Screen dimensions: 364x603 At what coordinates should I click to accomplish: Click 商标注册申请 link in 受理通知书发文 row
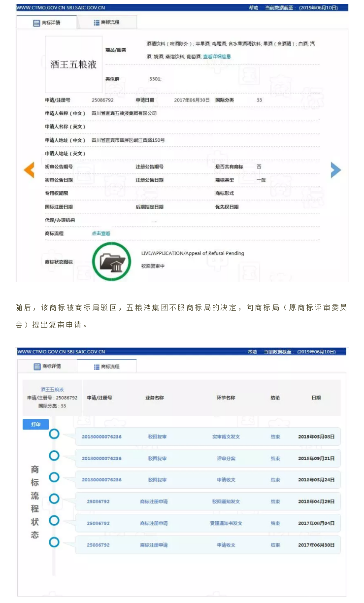coord(154,523)
